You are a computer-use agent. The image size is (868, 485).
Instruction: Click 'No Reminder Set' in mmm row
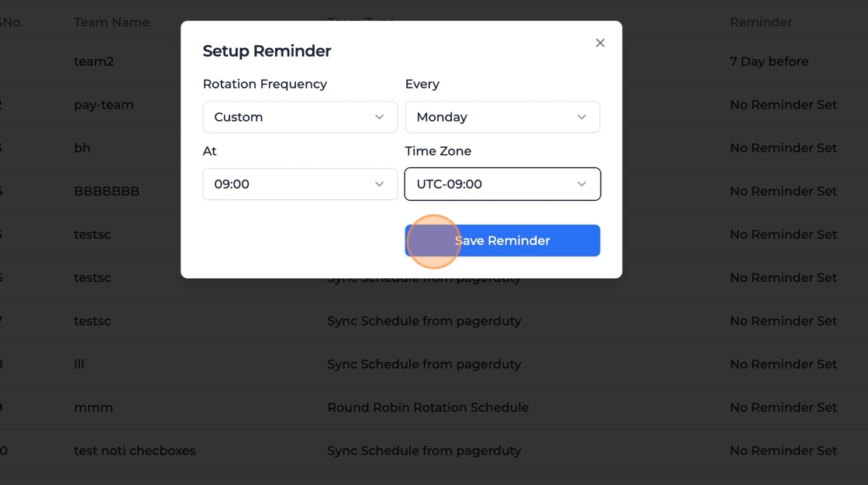pyautogui.click(x=783, y=408)
